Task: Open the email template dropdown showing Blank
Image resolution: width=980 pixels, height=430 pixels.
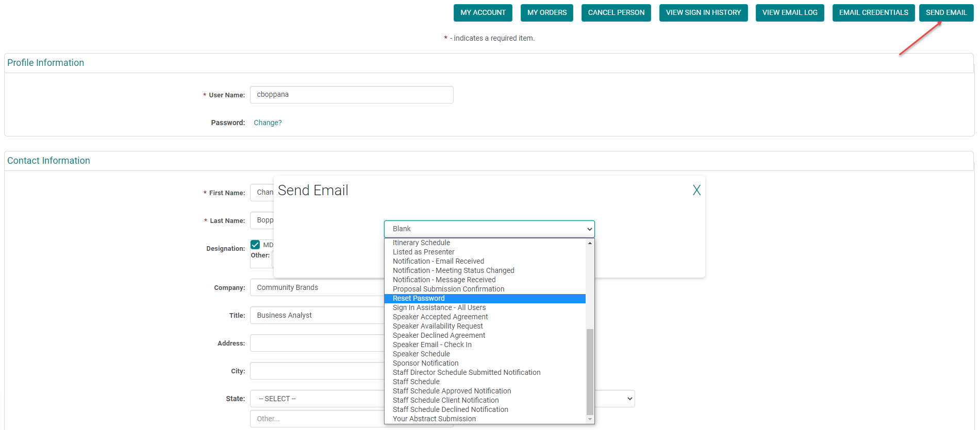Action: [x=489, y=229]
